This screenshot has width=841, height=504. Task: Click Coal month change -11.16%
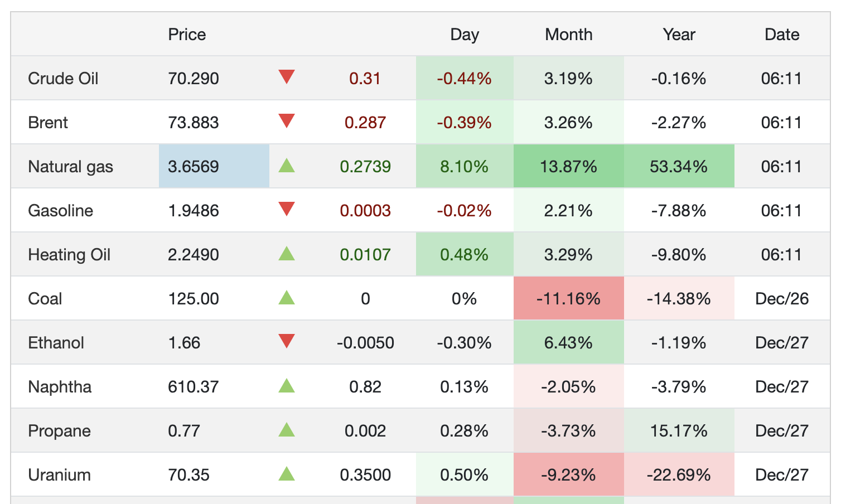coord(569,299)
